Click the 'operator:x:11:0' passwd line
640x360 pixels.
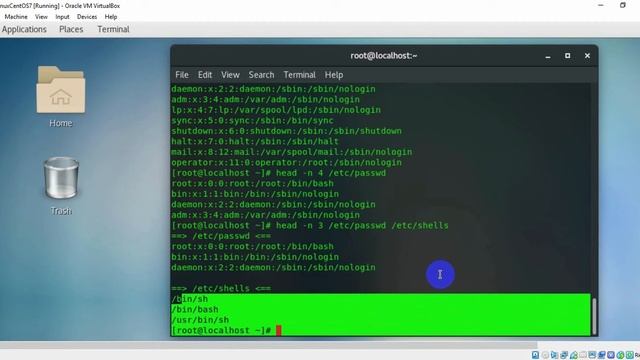tap(286, 162)
